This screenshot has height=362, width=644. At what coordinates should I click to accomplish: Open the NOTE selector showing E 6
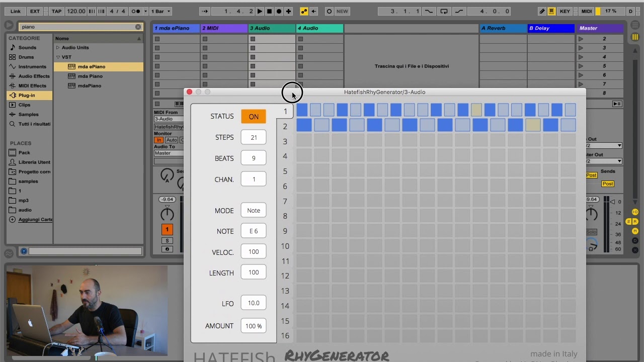click(x=254, y=231)
